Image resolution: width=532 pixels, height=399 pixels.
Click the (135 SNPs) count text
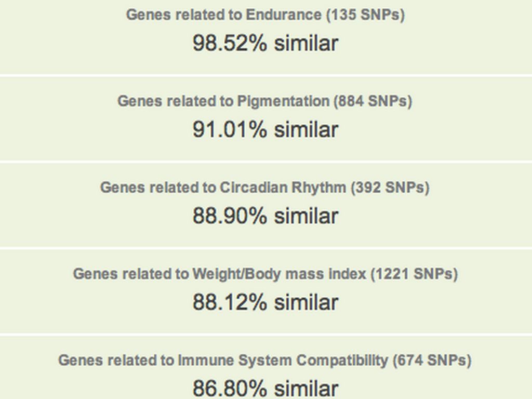coord(365,15)
